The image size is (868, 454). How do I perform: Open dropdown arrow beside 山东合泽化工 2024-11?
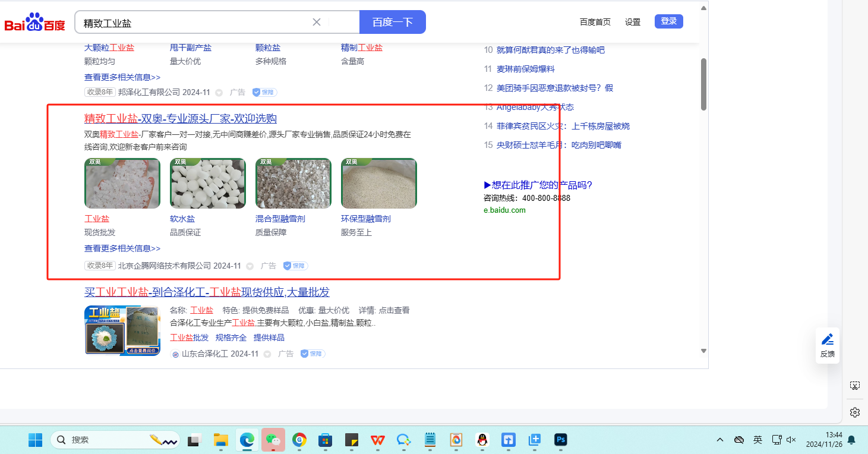267,354
